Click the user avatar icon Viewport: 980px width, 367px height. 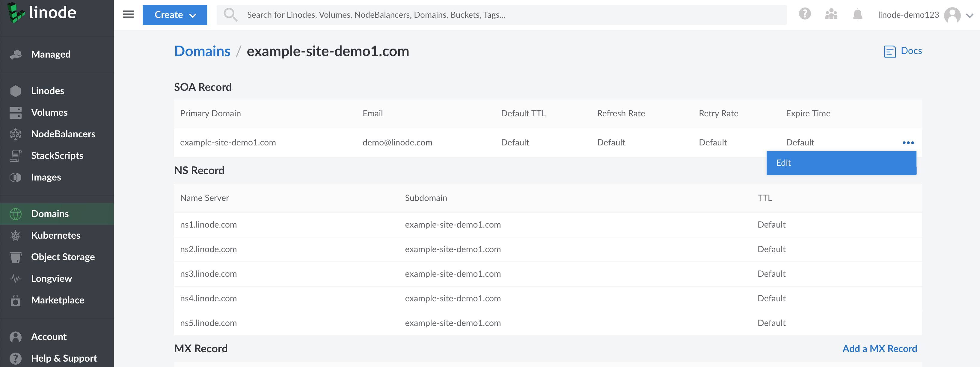952,15
